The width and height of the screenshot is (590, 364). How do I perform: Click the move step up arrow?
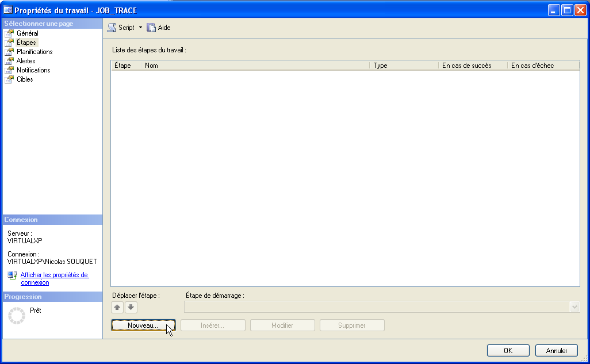(117, 307)
